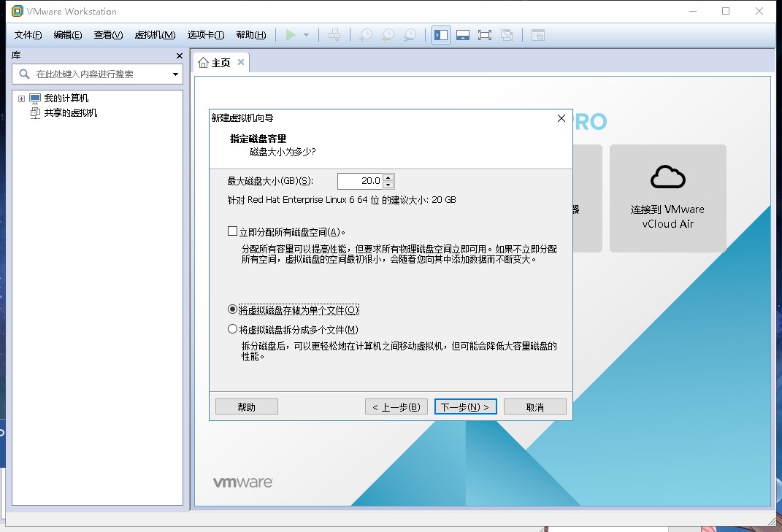Viewport: 782px width, 532px height.
Task: Select 我的计算机 in the library tree
Action: pos(66,99)
